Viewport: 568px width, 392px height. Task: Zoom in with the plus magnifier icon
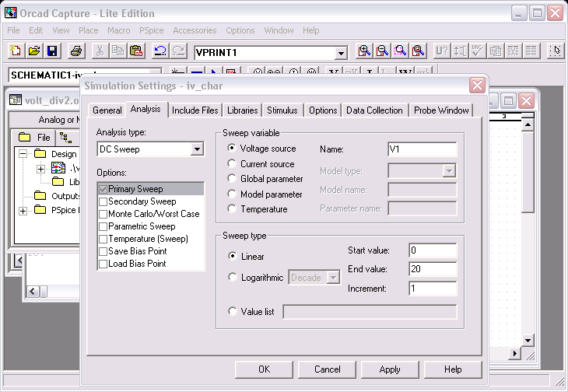(364, 51)
